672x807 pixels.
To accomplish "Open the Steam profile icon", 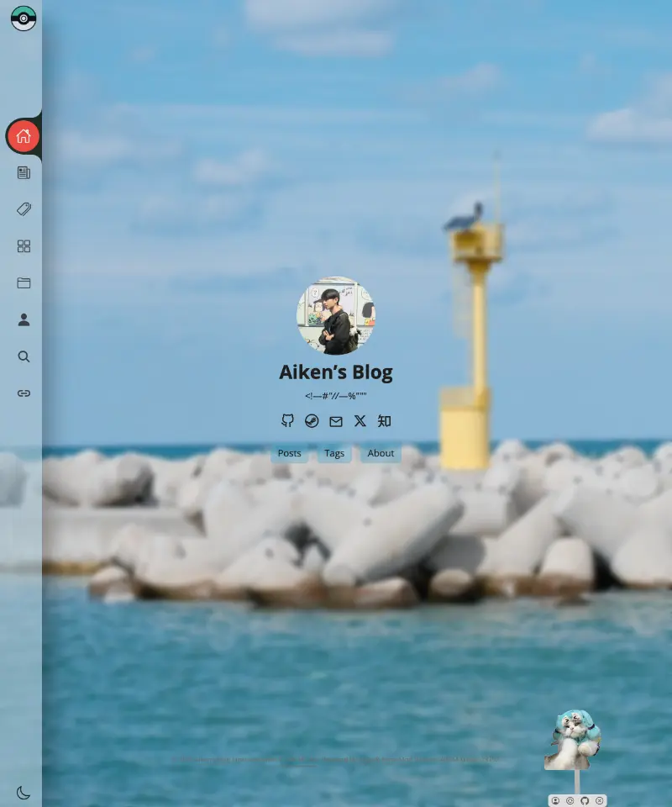I will (x=312, y=421).
